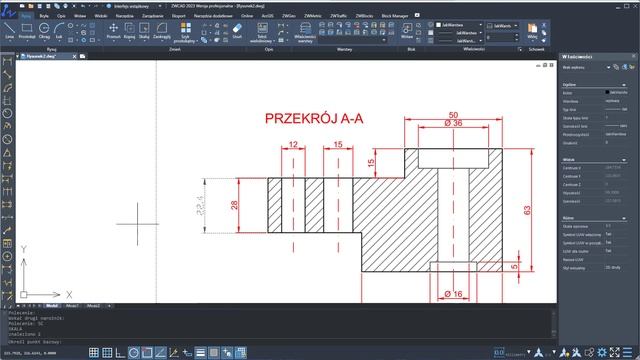This screenshot has height=360, width=640.
Task: Open the plot style JakWarstwa dropdown
Action: point(502,26)
